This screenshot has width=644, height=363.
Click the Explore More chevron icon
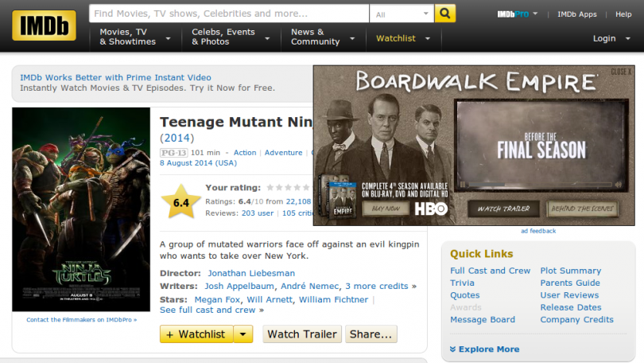(452, 349)
